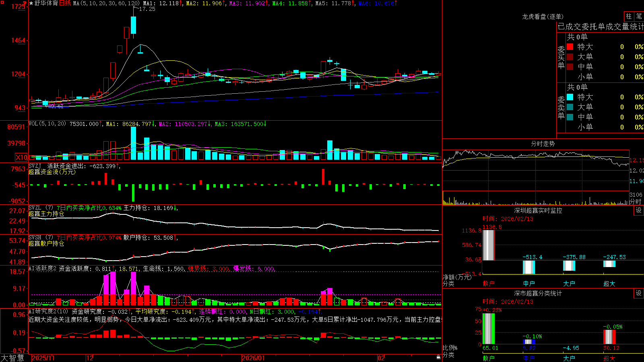Click the X10 volume multiplier label
The image size is (644, 362).
click(x=21, y=157)
